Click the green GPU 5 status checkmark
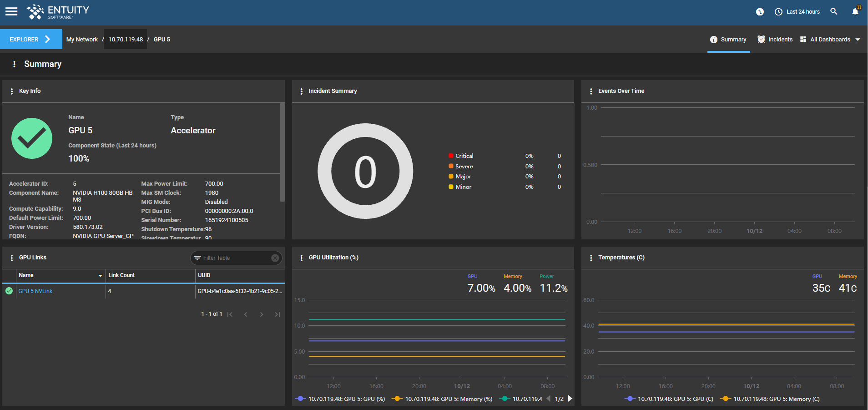 (32, 138)
